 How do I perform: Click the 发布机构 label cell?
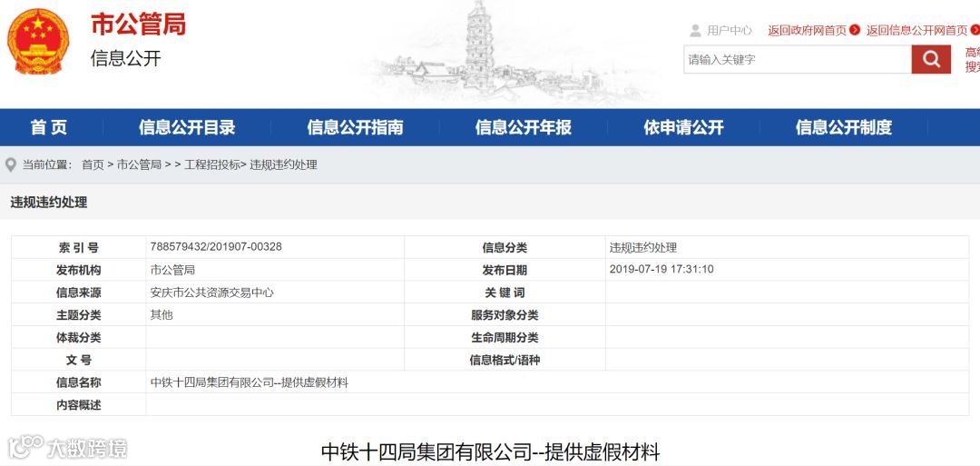pos(79,270)
